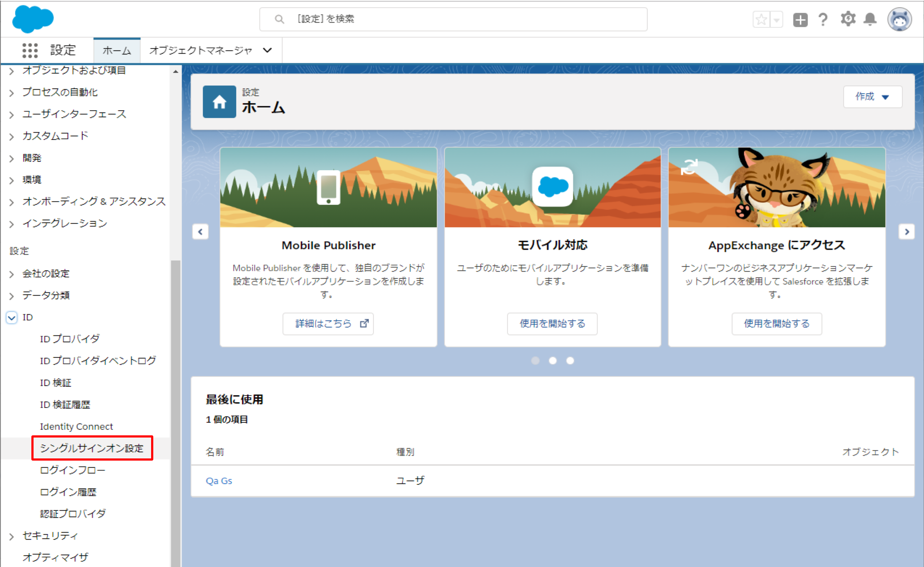Expand 会社の設定 tree node
Screen dimensions: 924x567
pyautogui.click(x=12, y=274)
